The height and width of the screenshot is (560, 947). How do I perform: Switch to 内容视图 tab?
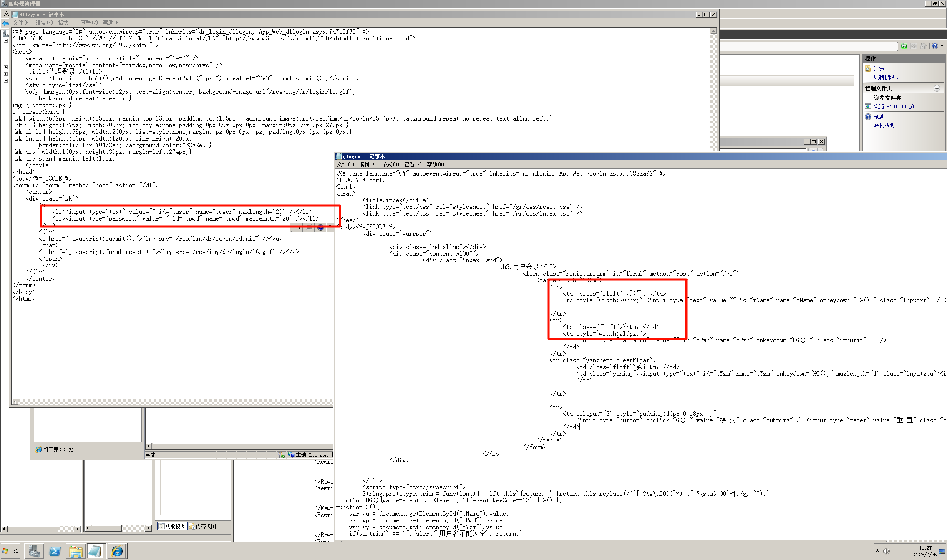click(x=203, y=526)
